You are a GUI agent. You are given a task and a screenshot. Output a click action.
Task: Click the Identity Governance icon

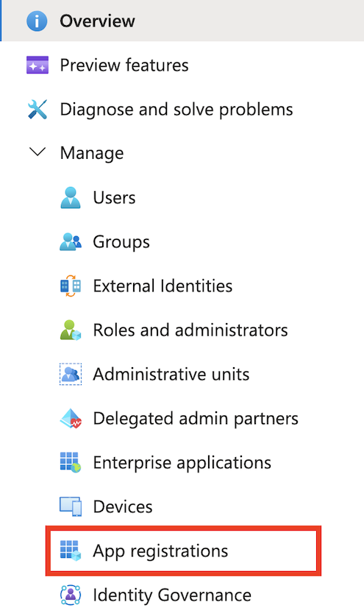point(71,595)
